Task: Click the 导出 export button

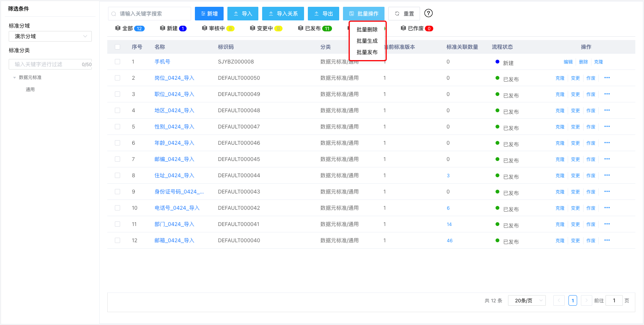Action: [323, 14]
